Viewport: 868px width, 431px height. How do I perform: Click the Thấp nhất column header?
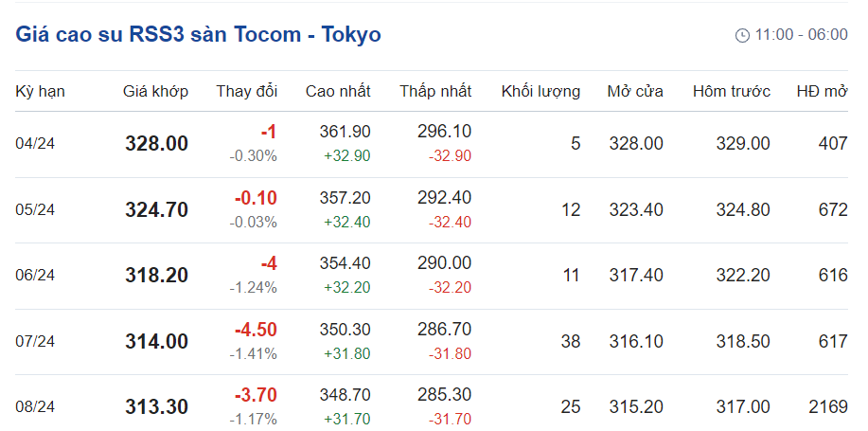tap(435, 92)
